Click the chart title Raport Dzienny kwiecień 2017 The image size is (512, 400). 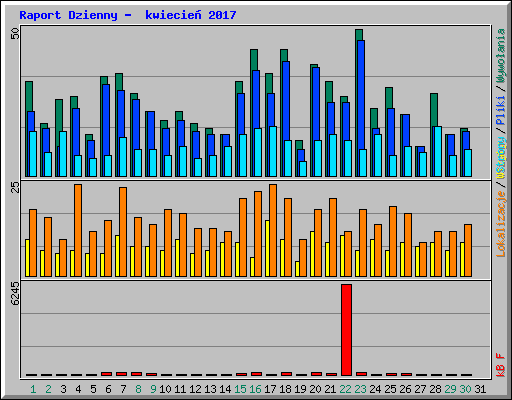point(128,15)
